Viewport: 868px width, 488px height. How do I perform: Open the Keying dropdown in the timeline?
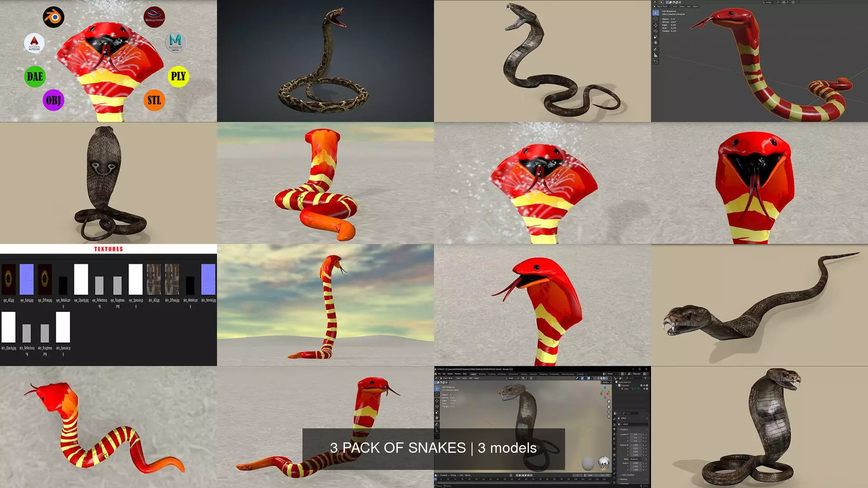[454, 475]
